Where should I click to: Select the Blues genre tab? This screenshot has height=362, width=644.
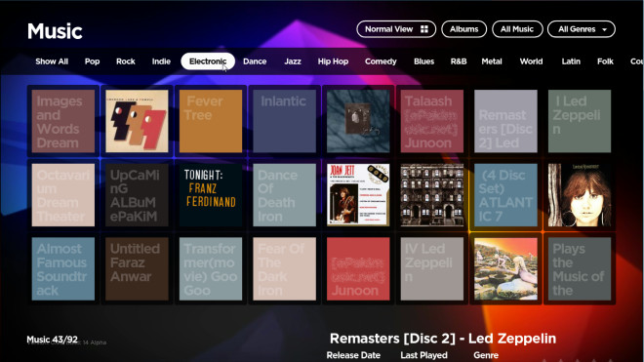[x=423, y=61]
